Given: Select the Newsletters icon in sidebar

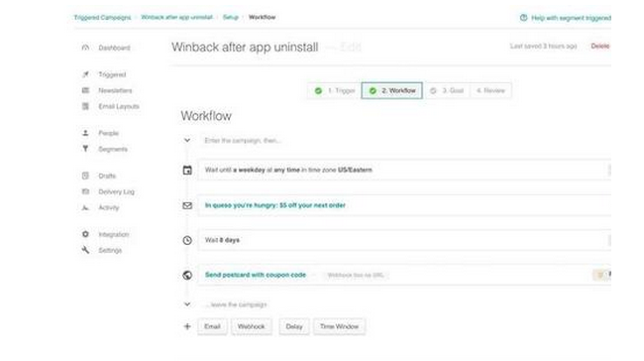Looking at the screenshot, I should pyautogui.click(x=85, y=90).
